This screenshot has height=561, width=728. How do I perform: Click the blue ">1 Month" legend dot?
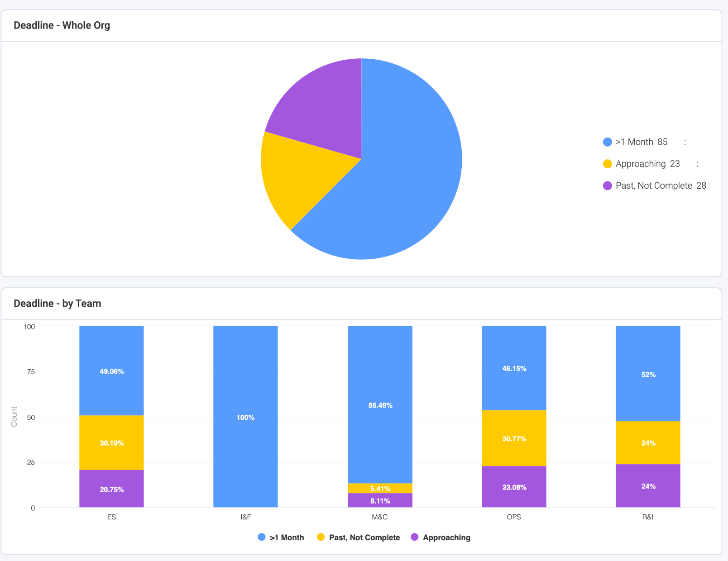(607, 142)
